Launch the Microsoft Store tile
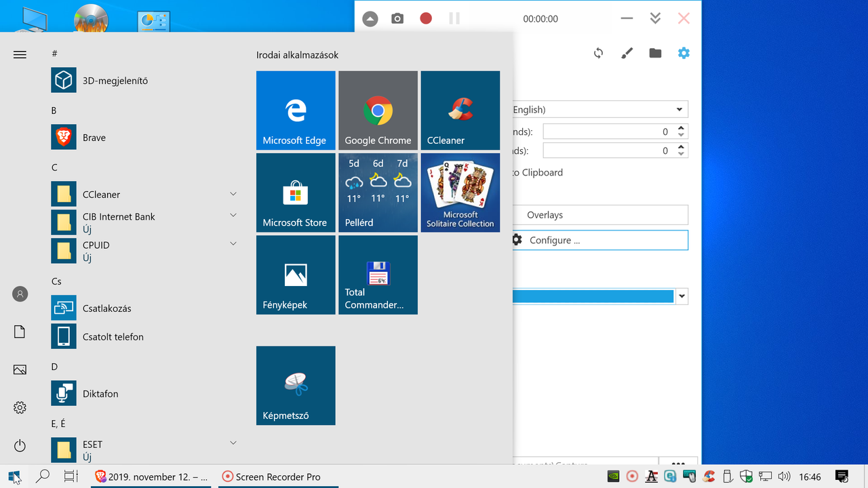The height and width of the screenshot is (488, 868). pos(296,192)
